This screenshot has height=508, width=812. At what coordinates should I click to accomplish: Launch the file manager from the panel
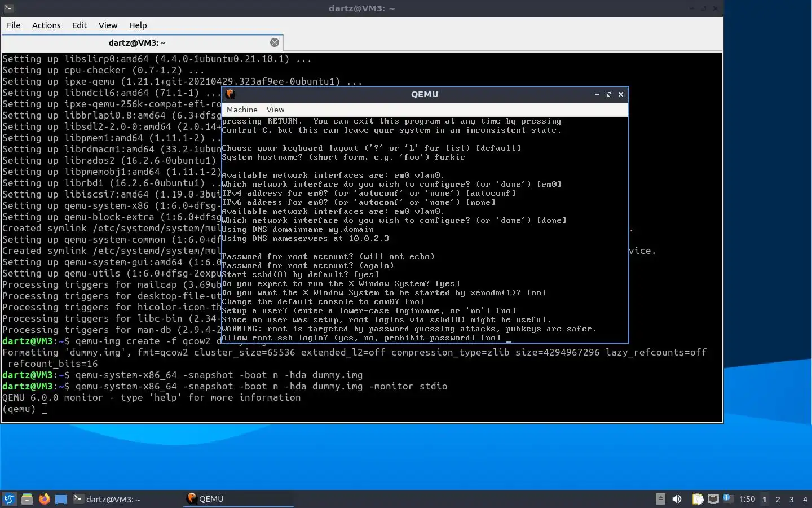(27, 499)
